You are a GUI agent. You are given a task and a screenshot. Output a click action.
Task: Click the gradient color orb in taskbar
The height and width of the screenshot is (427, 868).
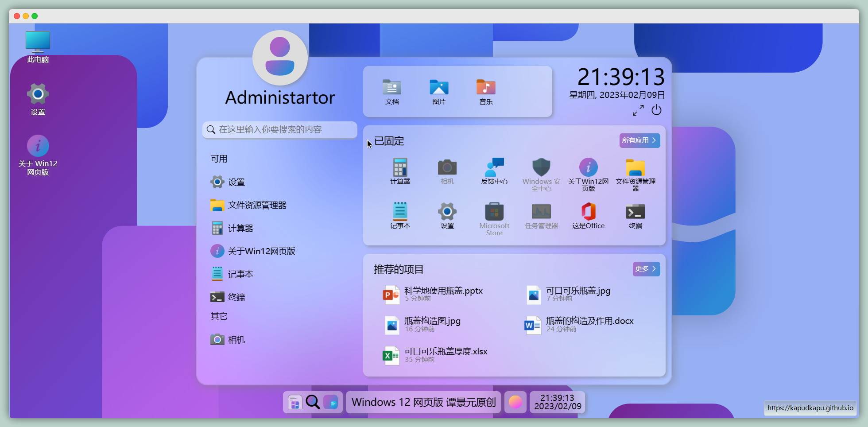[x=515, y=402]
